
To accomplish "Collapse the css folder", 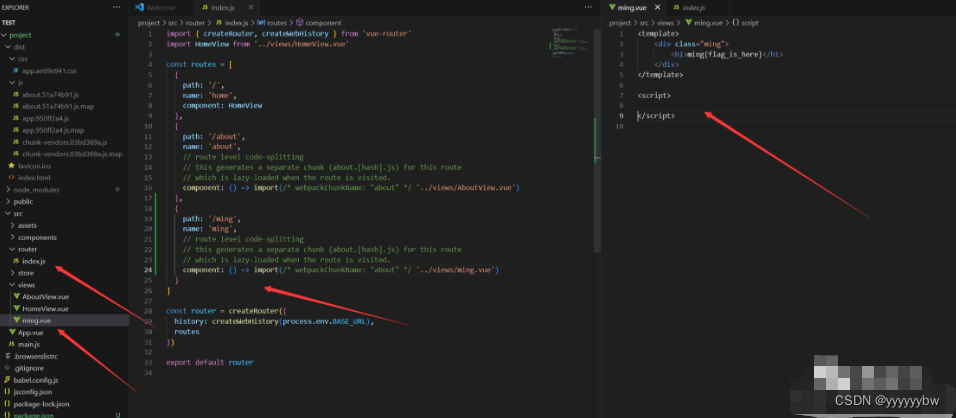I will (12, 59).
